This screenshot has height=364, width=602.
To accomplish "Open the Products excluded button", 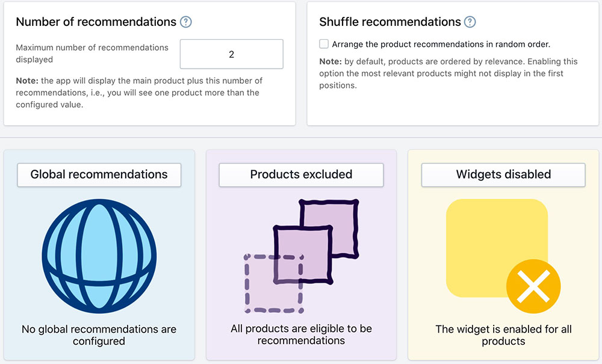I will (x=302, y=175).
